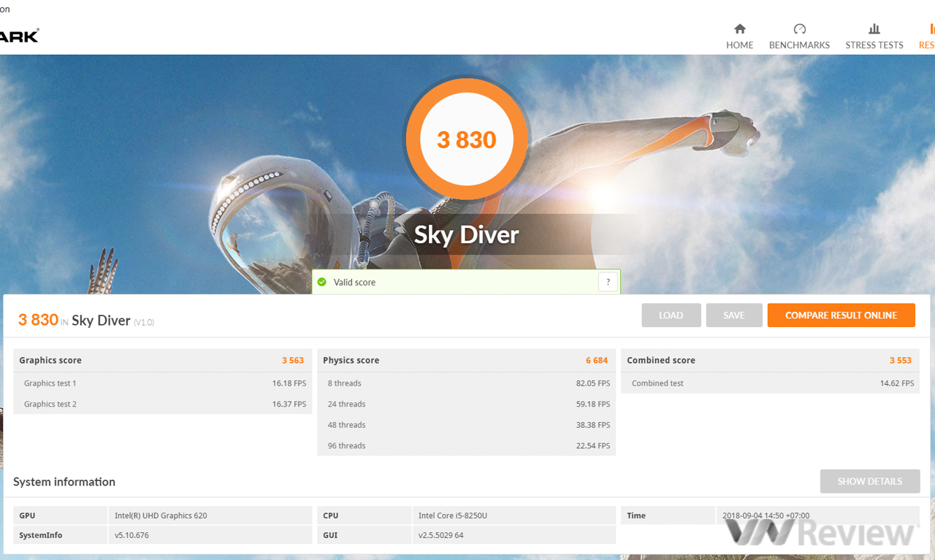This screenshot has height=560, width=935.
Task: Select the Physics score value 6 684
Action: 597,360
